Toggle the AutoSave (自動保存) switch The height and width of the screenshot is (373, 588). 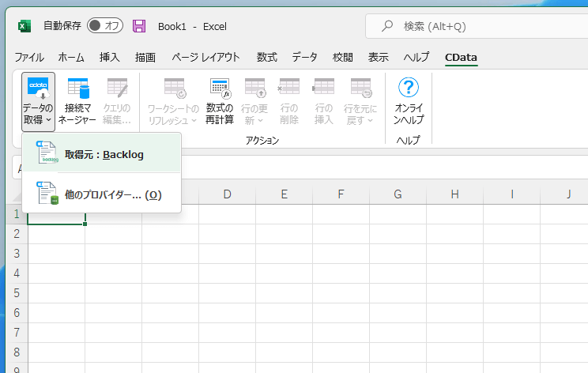[104, 26]
